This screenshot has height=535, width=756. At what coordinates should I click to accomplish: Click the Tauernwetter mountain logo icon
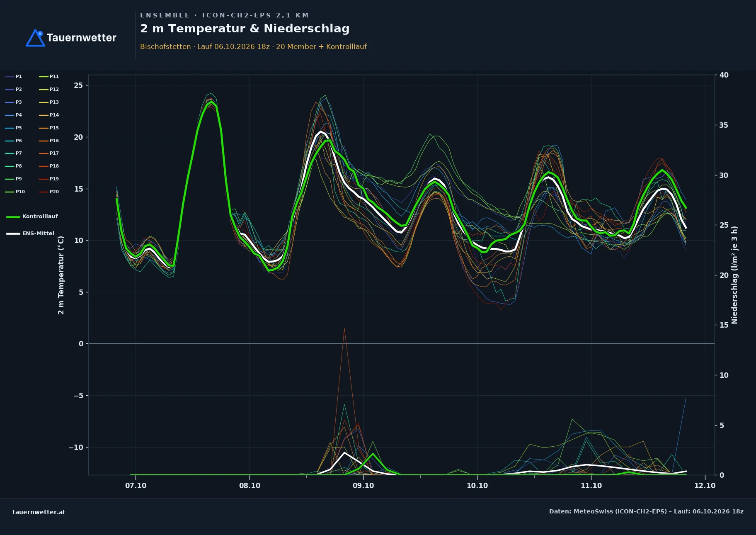tap(35, 38)
